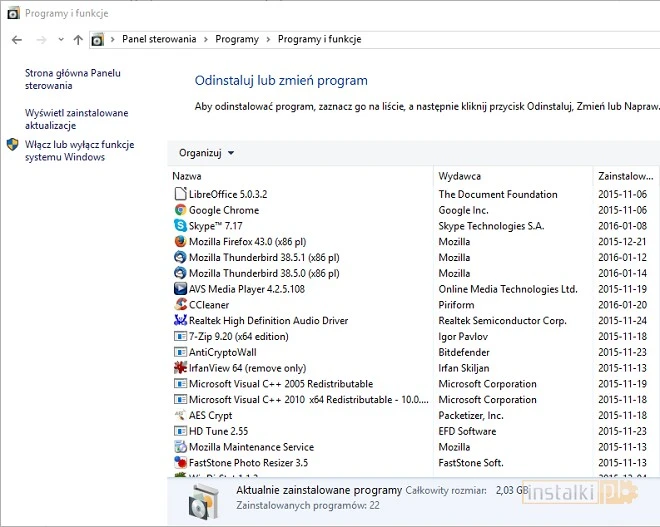
Task: Click the Skype icon in program list
Action: [x=180, y=226]
